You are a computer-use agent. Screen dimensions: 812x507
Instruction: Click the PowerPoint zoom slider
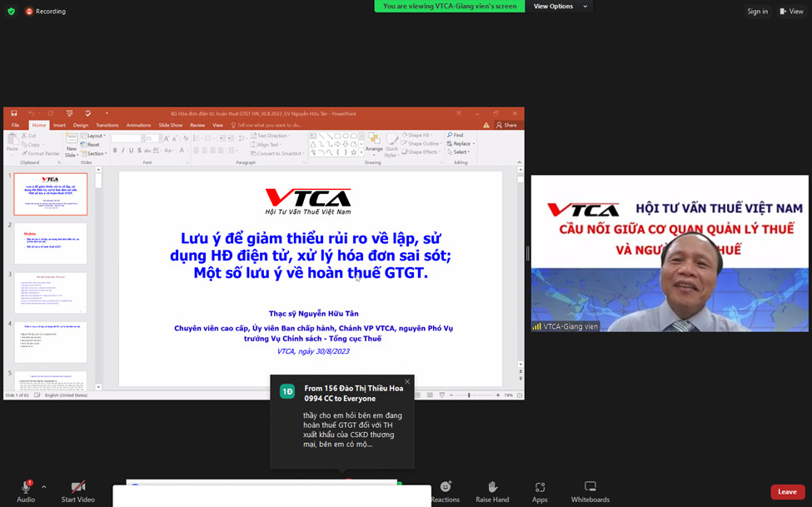pos(474,395)
